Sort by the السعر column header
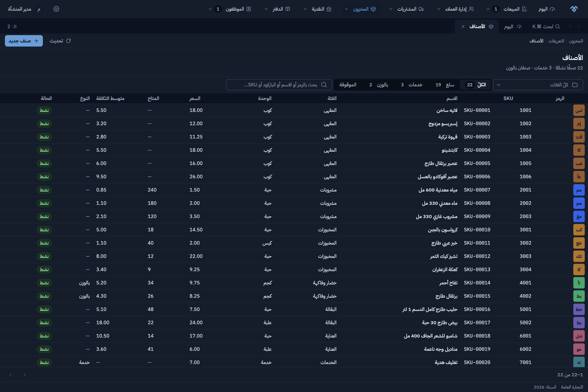588x392 pixels. click(x=195, y=98)
